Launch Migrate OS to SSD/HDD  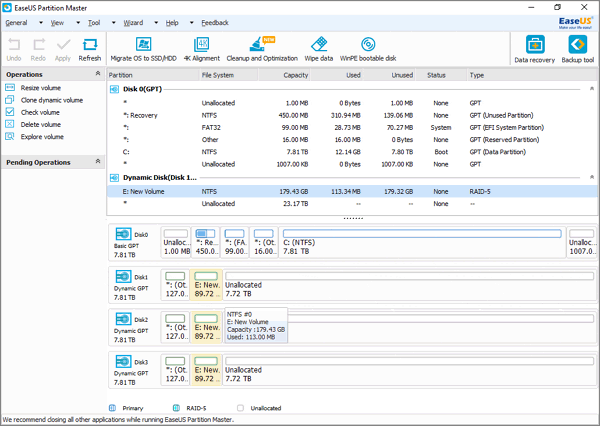click(x=143, y=49)
